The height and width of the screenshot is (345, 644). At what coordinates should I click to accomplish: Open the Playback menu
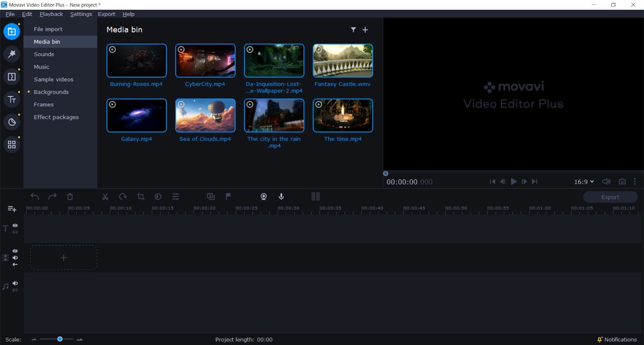pos(51,14)
